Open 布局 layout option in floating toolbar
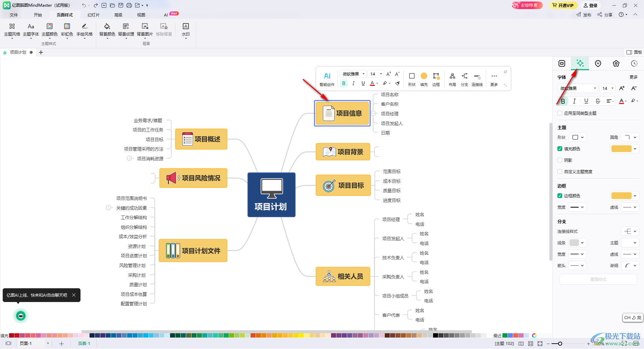 pyautogui.click(x=452, y=79)
